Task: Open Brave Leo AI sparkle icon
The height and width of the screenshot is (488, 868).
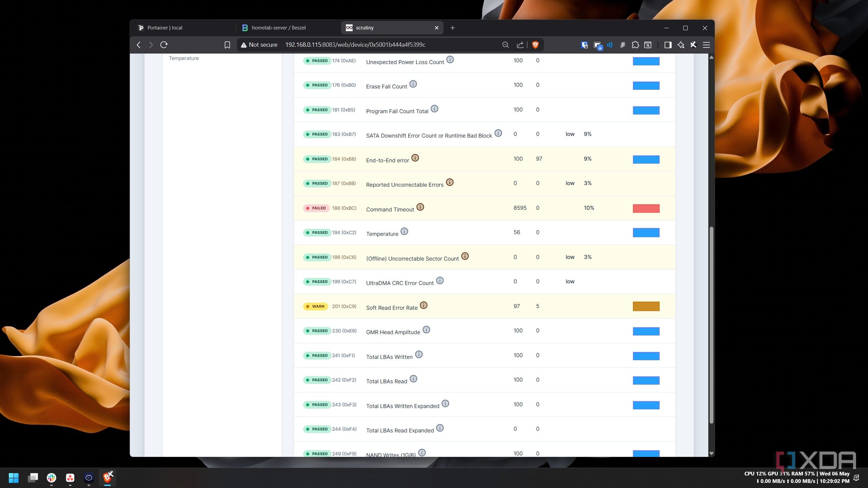Action: click(x=681, y=45)
